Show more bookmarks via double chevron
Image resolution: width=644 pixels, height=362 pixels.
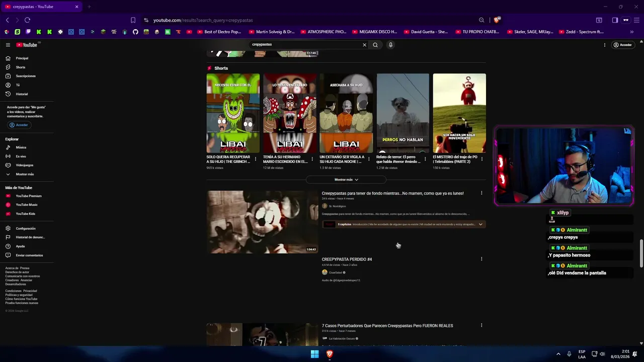coord(632,32)
